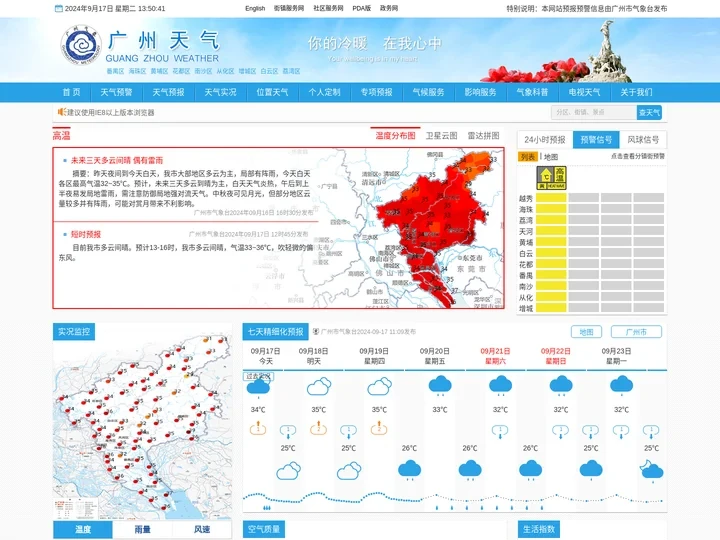
Task: Click the 广州市 button in seven-day forecast
Action: tap(636, 332)
